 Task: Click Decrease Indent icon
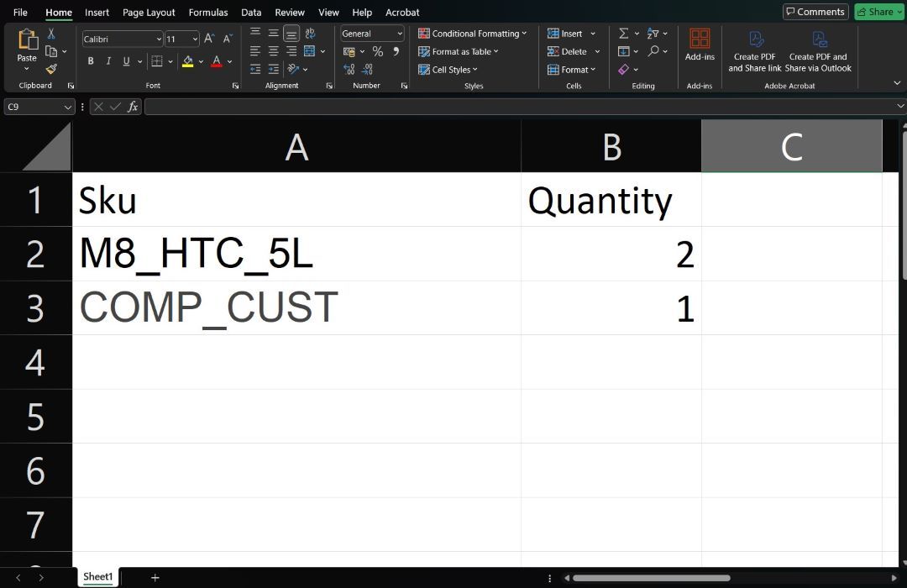pos(255,70)
